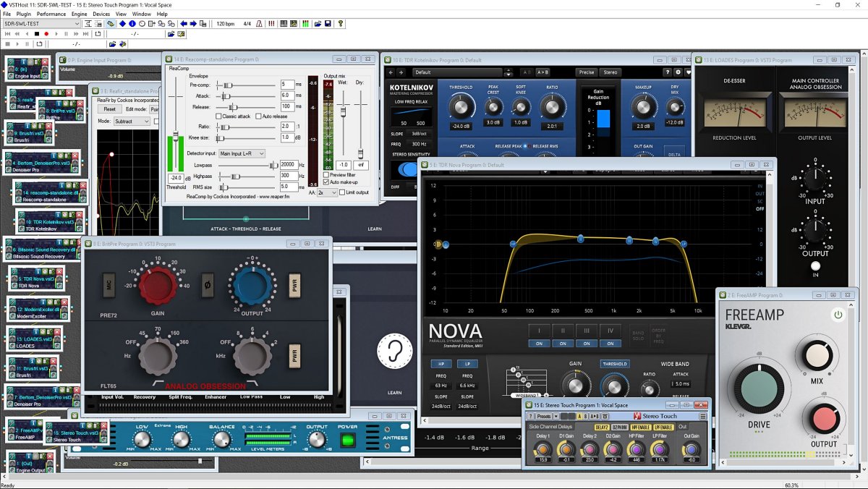Screen dimensions: 868x489
Task: Toggle the LP filter in Nova
Action: pos(467,364)
